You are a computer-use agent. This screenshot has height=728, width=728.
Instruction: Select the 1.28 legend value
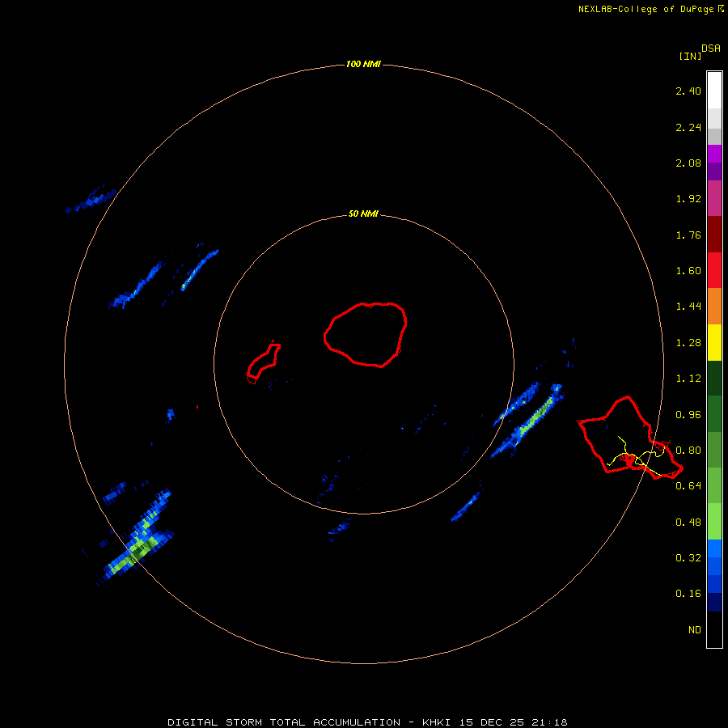tap(688, 343)
